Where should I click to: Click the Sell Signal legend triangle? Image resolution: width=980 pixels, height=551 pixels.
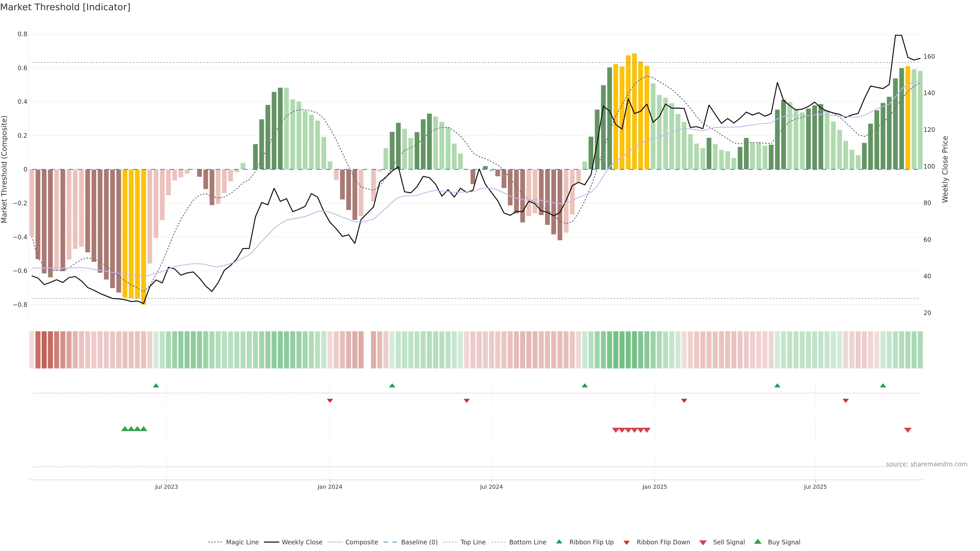point(703,543)
